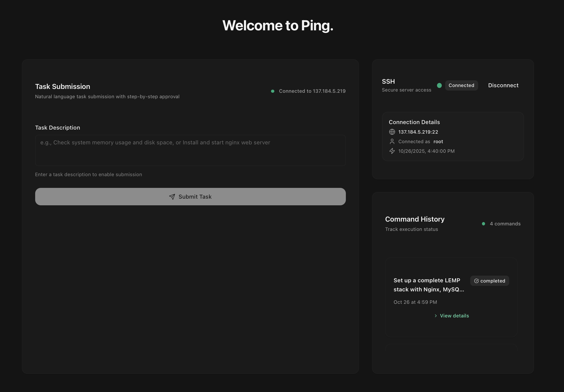
Task: Click the Connected status badge
Action: pyautogui.click(x=461, y=85)
